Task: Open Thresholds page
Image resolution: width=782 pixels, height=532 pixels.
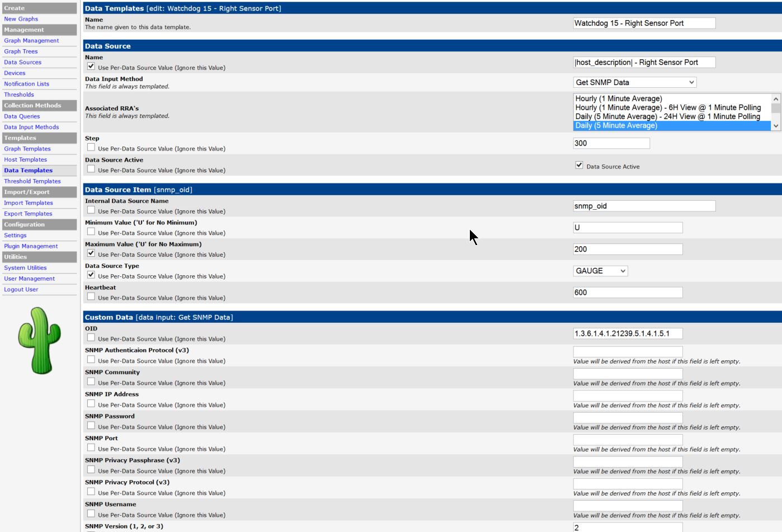Action: [19, 95]
